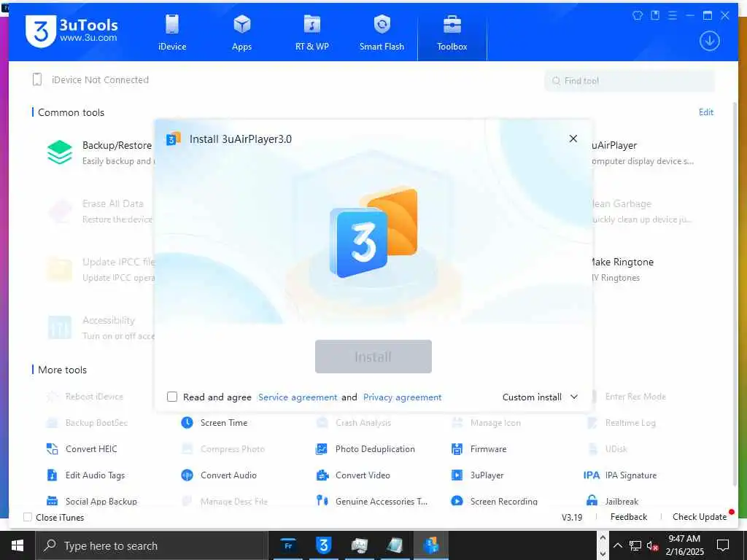This screenshot has height=560, width=747.
Task: Open the Convert Video tool icon
Action: pyautogui.click(x=322, y=475)
